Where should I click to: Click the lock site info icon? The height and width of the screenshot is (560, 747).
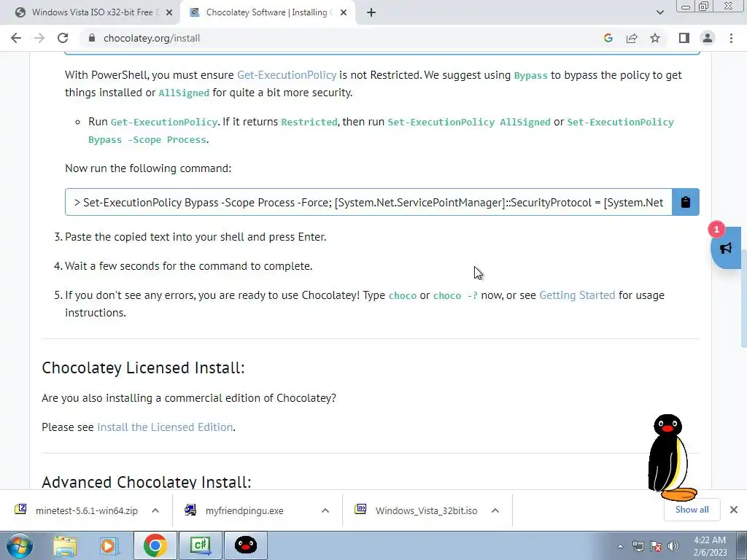pos(92,38)
